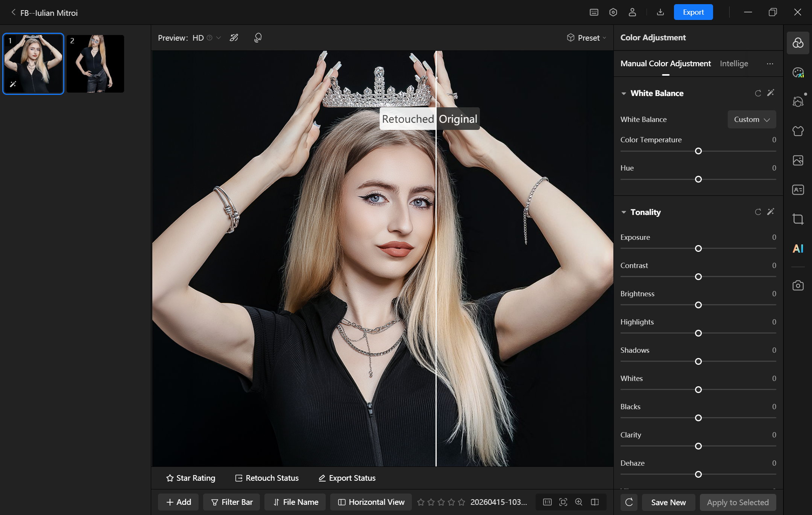
Task: Collapse the Tonality section
Action: pos(624,212)
